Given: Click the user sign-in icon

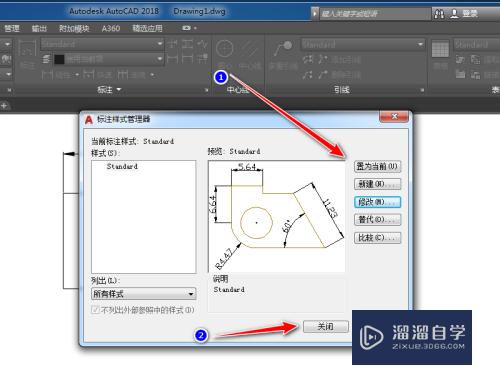Looking at the screenshot, I should click(454, 14).
